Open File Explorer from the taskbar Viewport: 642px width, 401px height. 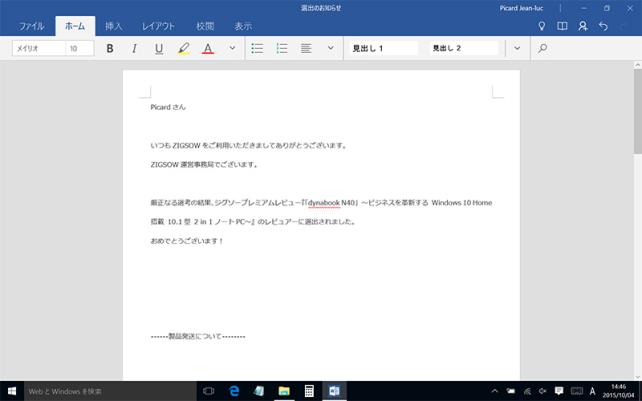[x=284, y=391]
